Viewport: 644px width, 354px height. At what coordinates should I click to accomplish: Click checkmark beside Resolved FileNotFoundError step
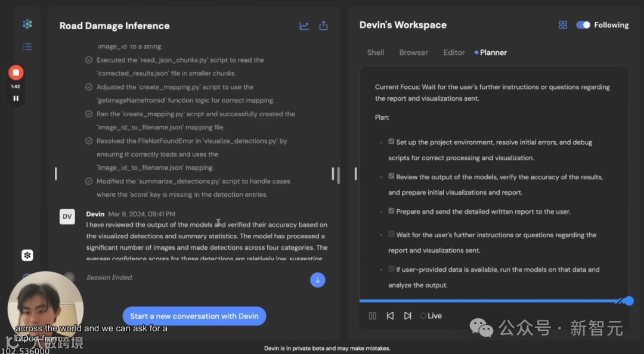coord(89,141)
